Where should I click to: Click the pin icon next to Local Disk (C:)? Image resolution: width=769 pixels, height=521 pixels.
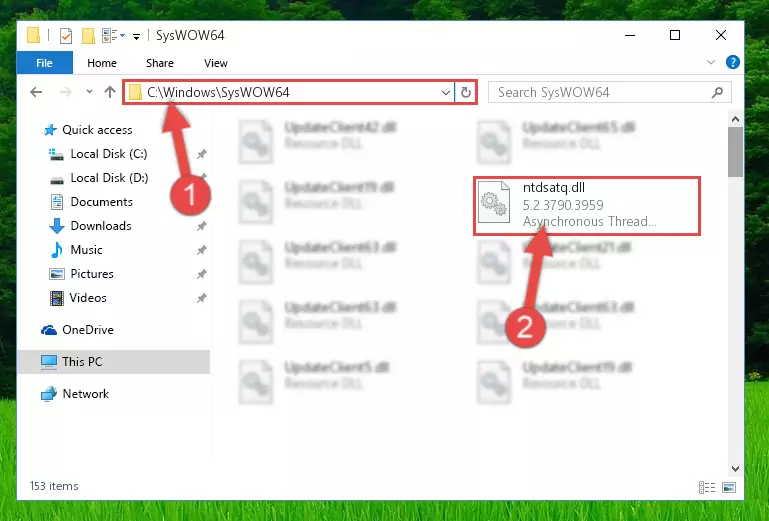202,154
